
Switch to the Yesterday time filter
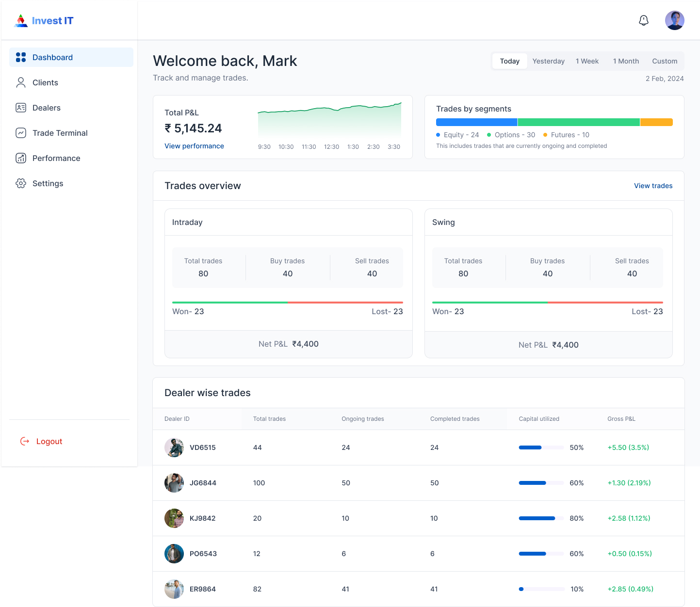(548, 61)
